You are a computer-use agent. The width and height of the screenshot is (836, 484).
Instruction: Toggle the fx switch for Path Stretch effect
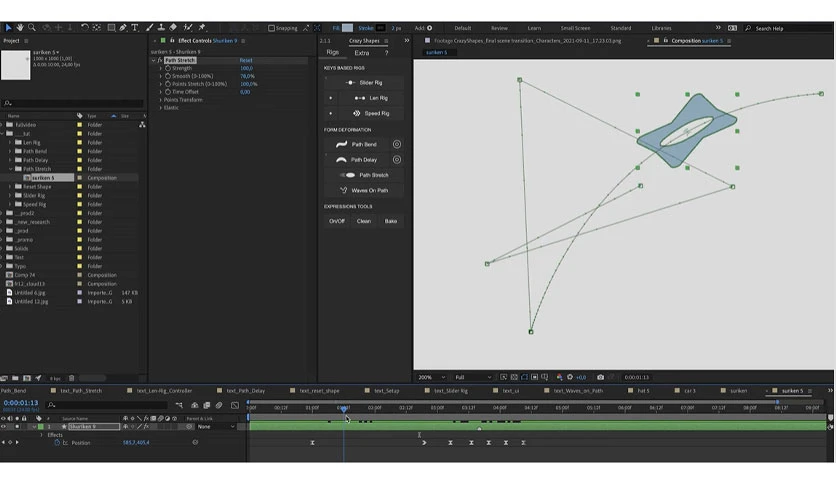[159, 61]
